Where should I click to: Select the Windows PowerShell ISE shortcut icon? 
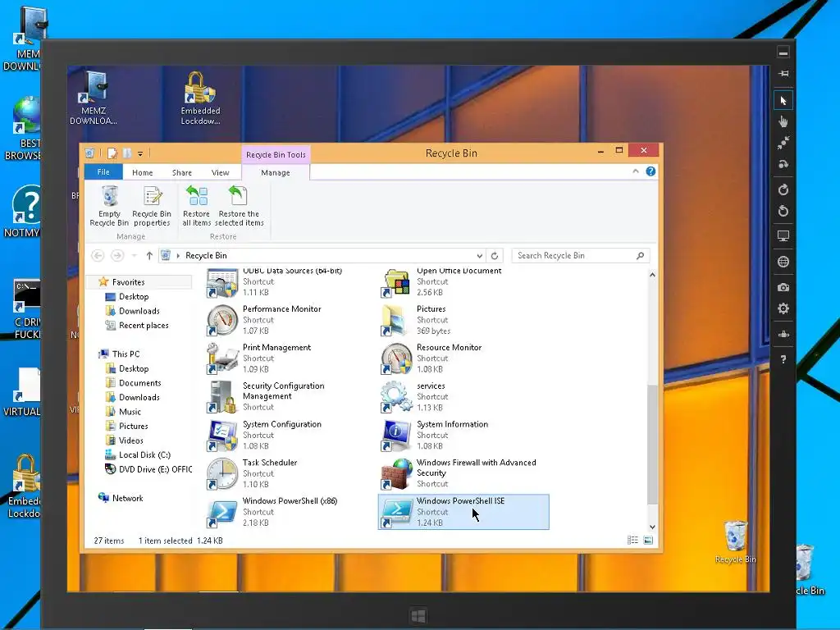pyautogui.click(x=396, y=513)
